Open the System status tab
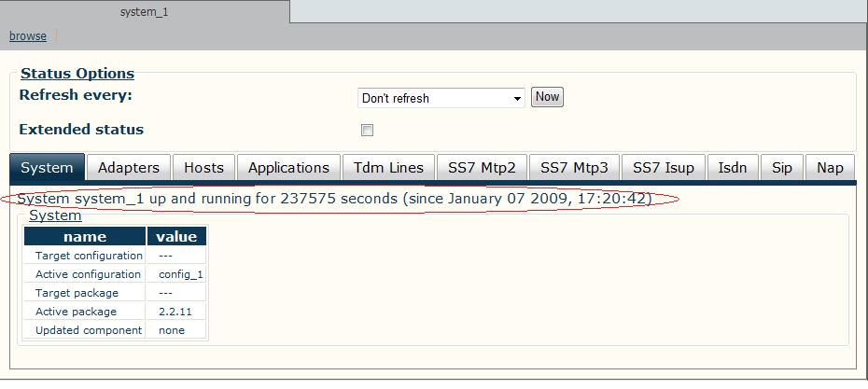Viewport: 868px width, 389px height. (x=47, y=168)
